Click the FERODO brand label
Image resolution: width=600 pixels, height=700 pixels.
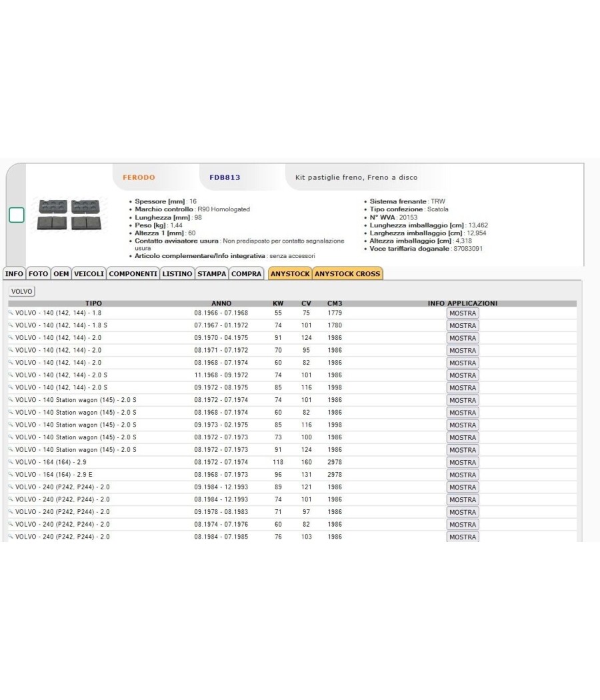(x=139, y=177)
